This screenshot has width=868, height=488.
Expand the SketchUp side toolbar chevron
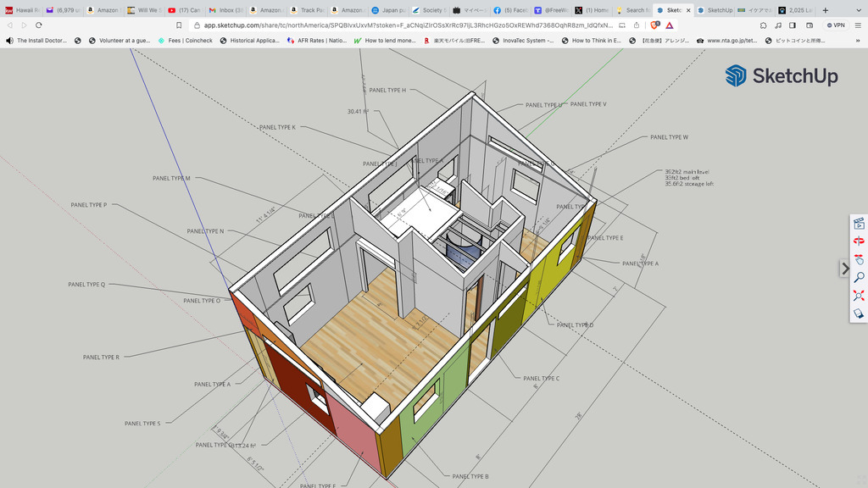pyautogui.click(x=845, y=269)
